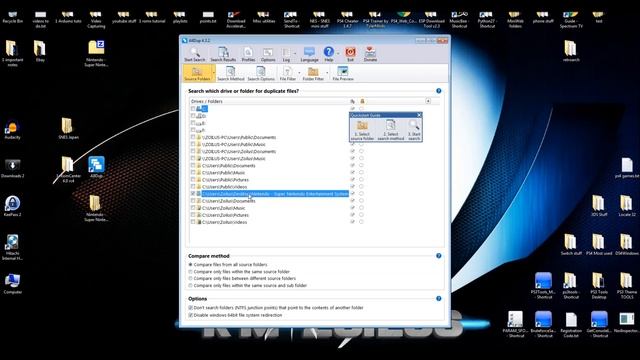The width and height of the screenshot is (640, 360).
Task: Click the Donate toolbar icon
Action: (370, 54)
